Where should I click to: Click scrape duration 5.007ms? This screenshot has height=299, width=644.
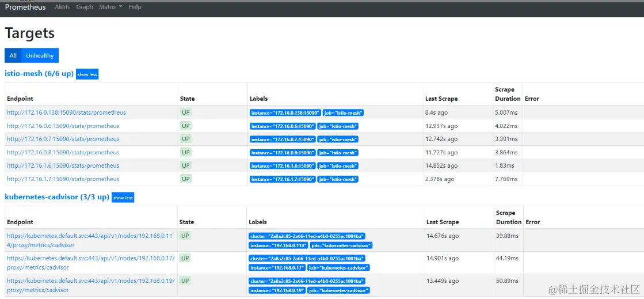(506, 112)
